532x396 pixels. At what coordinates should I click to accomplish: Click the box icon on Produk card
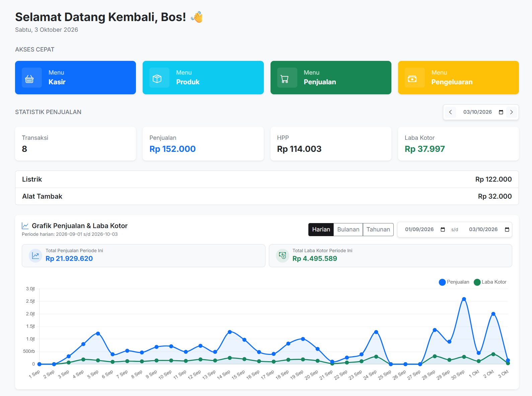point(157,79)
